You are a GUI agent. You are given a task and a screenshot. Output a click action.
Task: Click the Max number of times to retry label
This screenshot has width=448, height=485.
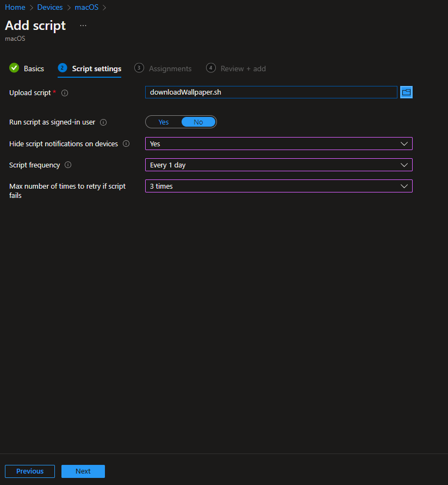[67, 190]
